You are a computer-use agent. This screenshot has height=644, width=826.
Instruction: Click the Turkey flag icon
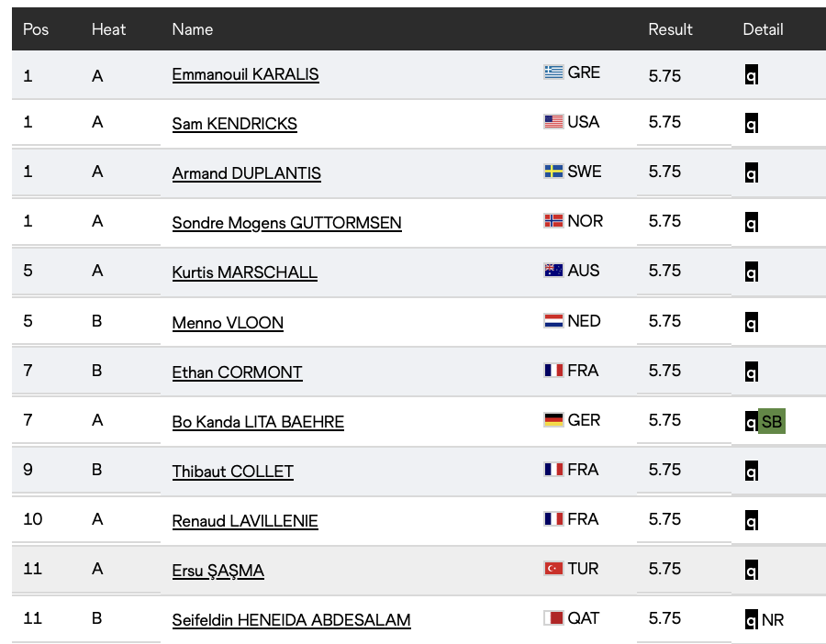553,569
